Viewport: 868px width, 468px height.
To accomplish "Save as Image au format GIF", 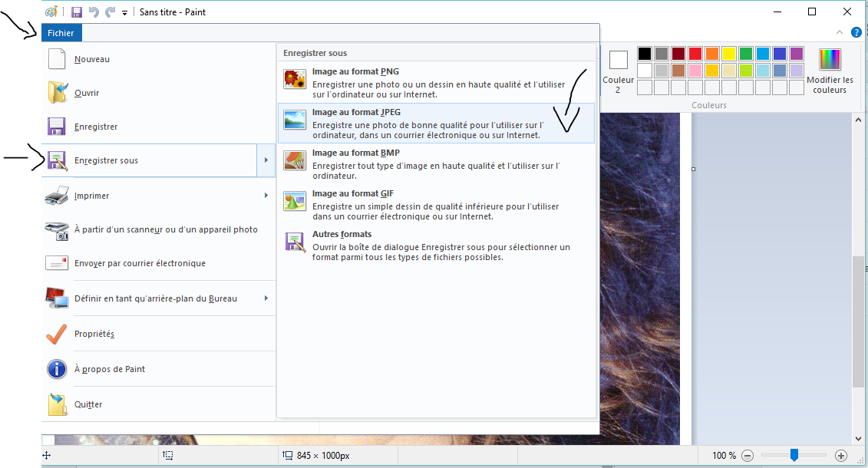I will click(436, 204).
